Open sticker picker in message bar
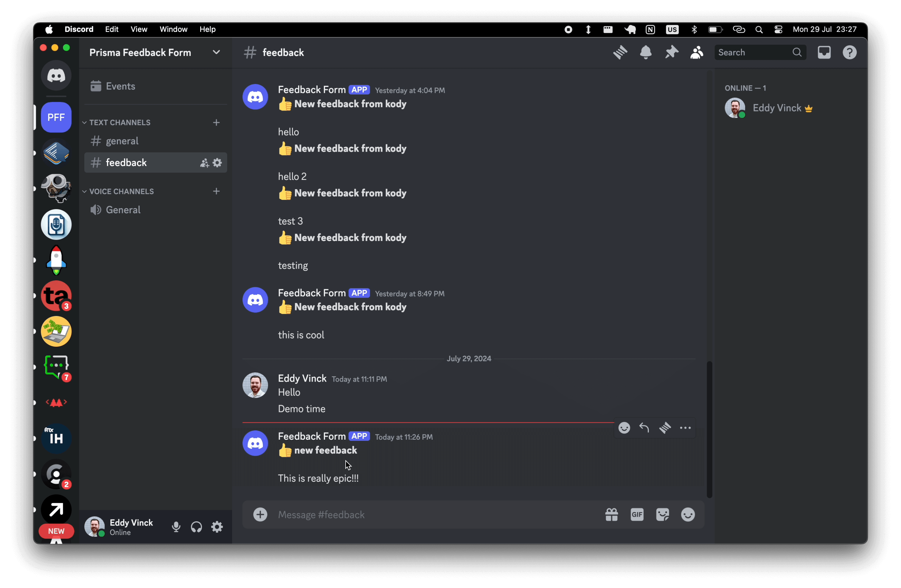 [662, 515]
